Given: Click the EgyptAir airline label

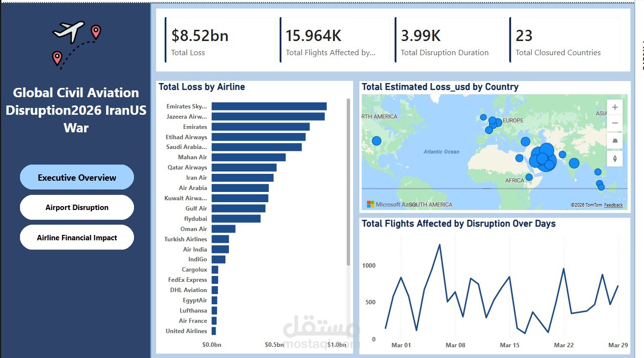Looking at the screenshot, I should click(195, 300).
